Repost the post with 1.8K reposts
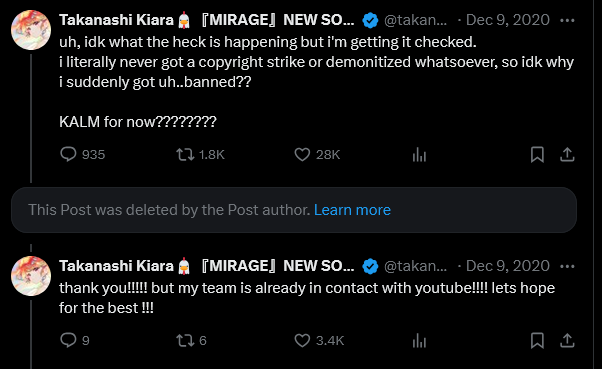Viewport: 602px width, 369px height. pyautogui.click(x=200, y=155)
